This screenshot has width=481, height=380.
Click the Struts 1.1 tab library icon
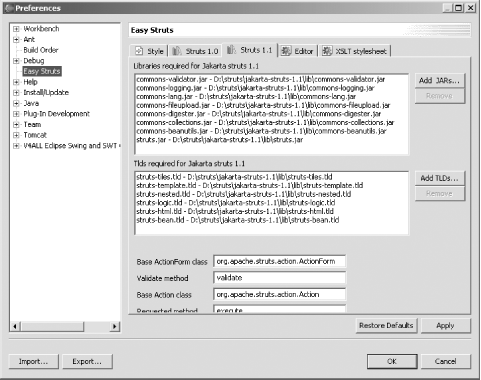click(231, 50)
